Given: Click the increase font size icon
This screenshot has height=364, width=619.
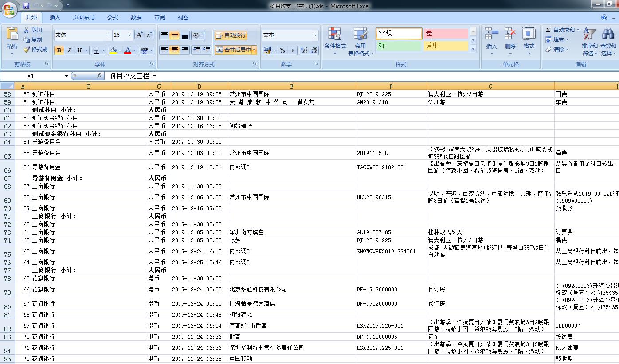Looking at the screenshot, I should point(139,35).
